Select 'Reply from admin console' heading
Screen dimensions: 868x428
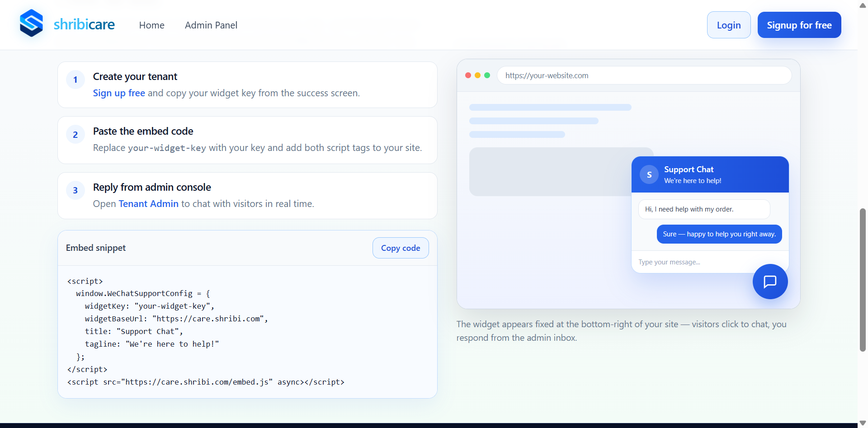click(x=152, y=188)
